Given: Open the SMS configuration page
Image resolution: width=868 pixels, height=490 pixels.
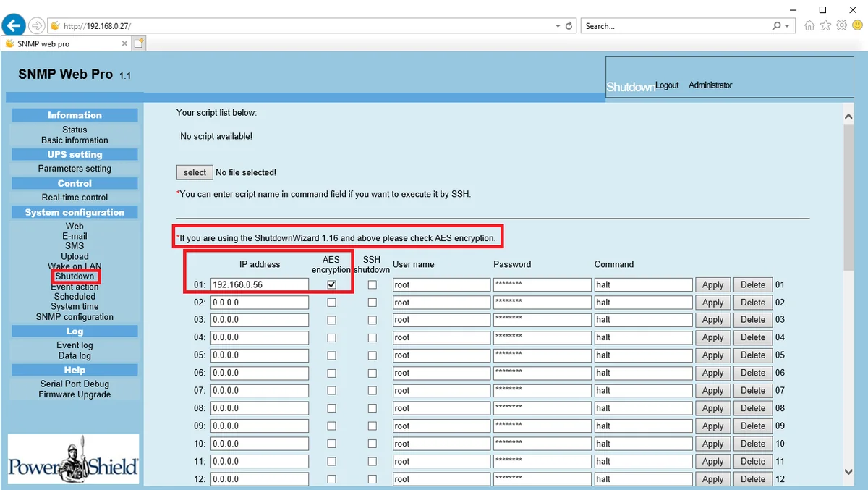Looking at the screenshot, I should pyautogui.click(x=75, y=246).
